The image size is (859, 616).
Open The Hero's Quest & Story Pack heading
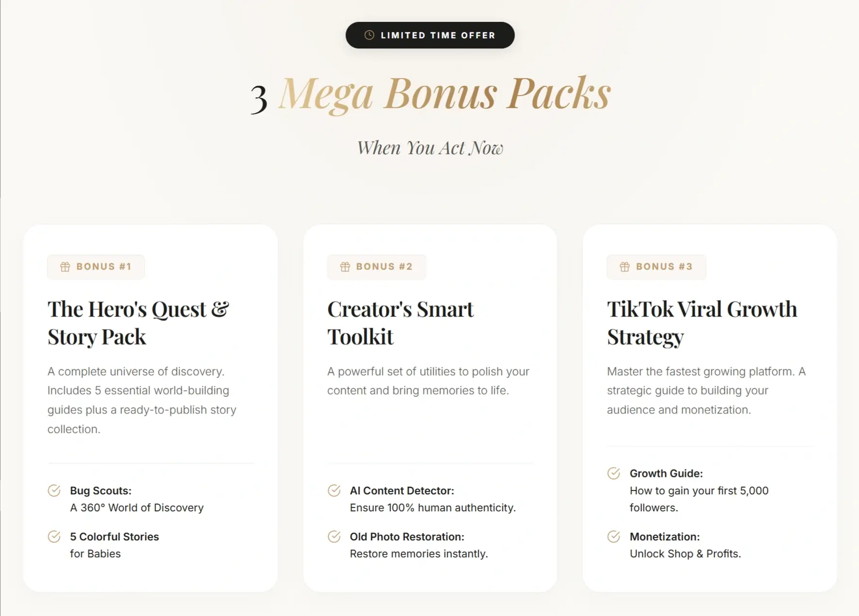click(x=138, y=323)
